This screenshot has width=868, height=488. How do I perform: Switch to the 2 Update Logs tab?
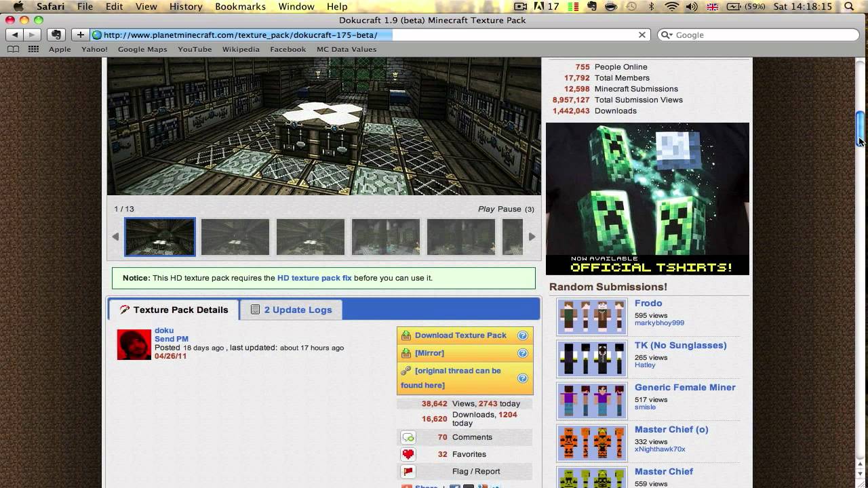(291, 310)
